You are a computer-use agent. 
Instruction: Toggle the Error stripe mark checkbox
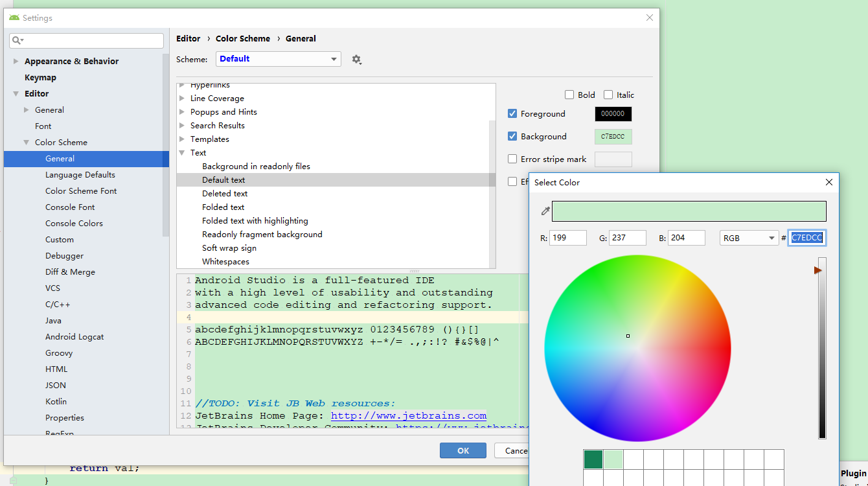click(512, 159)
